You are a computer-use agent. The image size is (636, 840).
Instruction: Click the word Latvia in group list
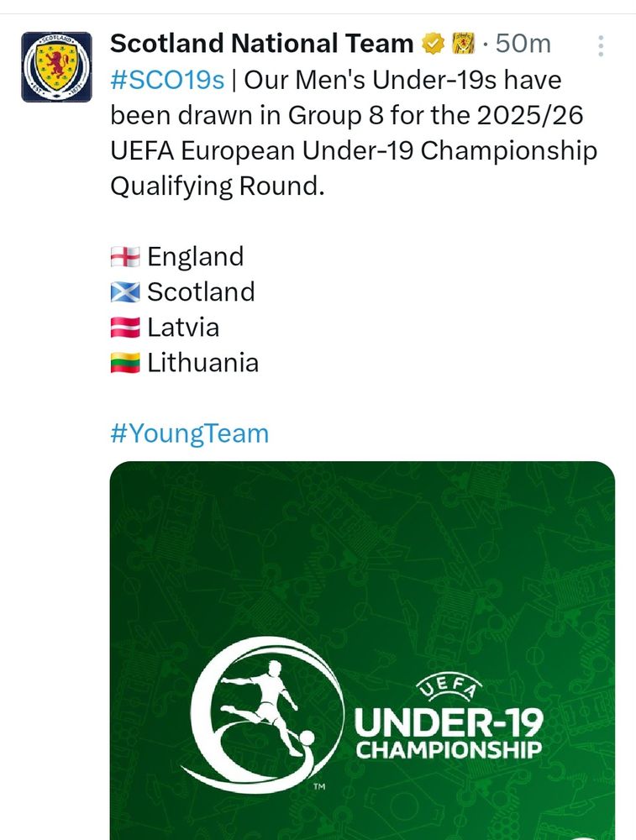(183, 328)
